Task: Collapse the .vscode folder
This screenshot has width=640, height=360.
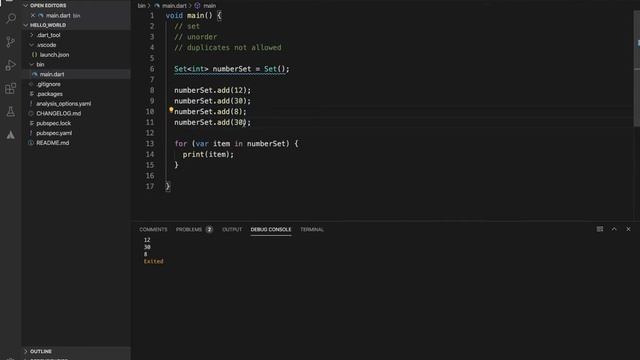Action: tap(32, 45)
